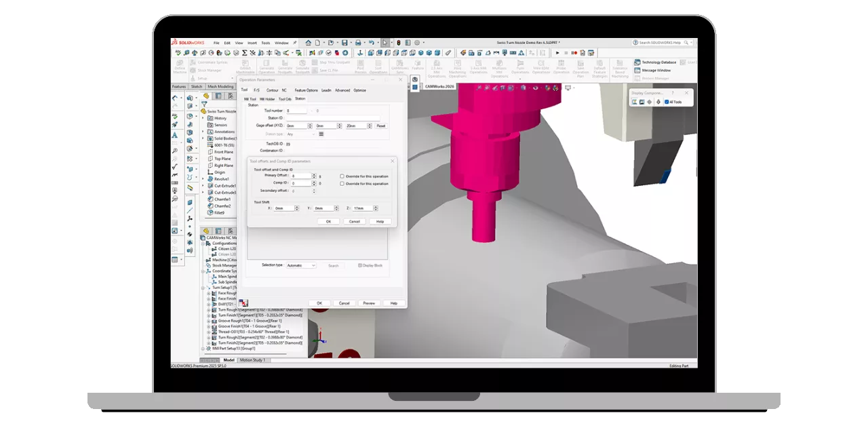This screenshot has width=868, height=426.
Task: Click the Open document folder icon
Action: (331, 43)
